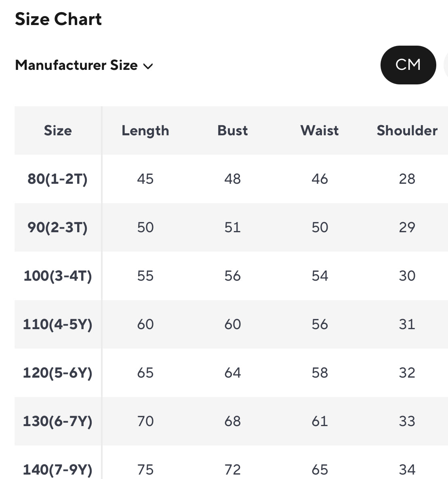This screenshot has width=448, height=479.
Task: Click the Length column header
Action: pyautogui.click(x=145, y=130)
